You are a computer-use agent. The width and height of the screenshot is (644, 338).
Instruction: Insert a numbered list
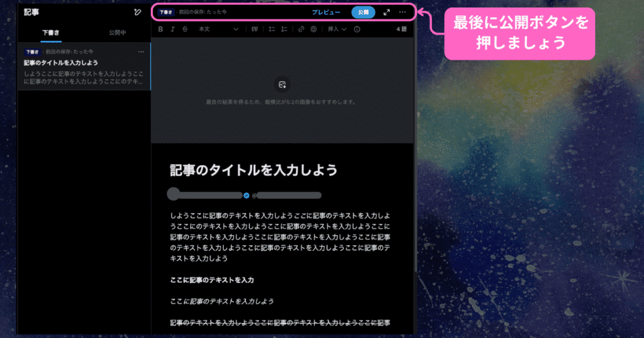tap(284, 29)
